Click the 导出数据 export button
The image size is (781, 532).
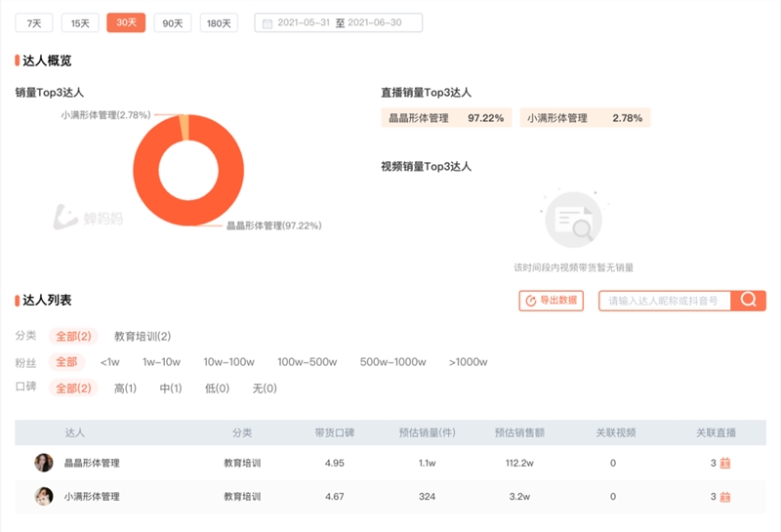(x=551, y=301)
